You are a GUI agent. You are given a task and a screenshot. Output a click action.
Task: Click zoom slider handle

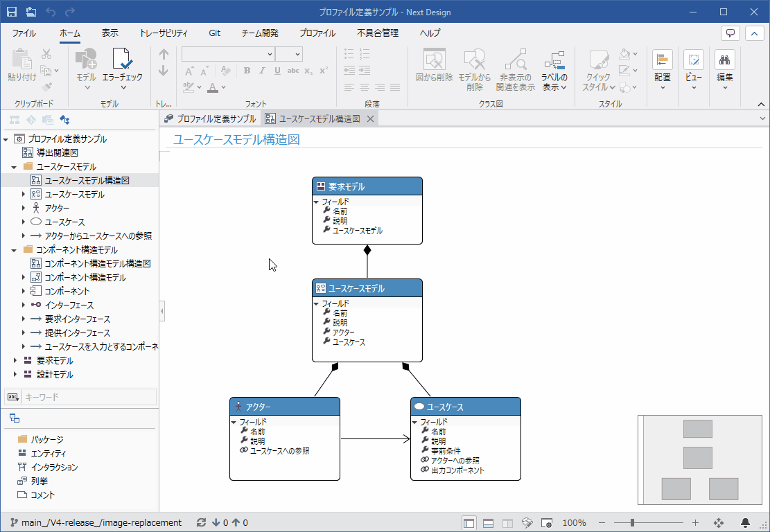pos(632,523)
